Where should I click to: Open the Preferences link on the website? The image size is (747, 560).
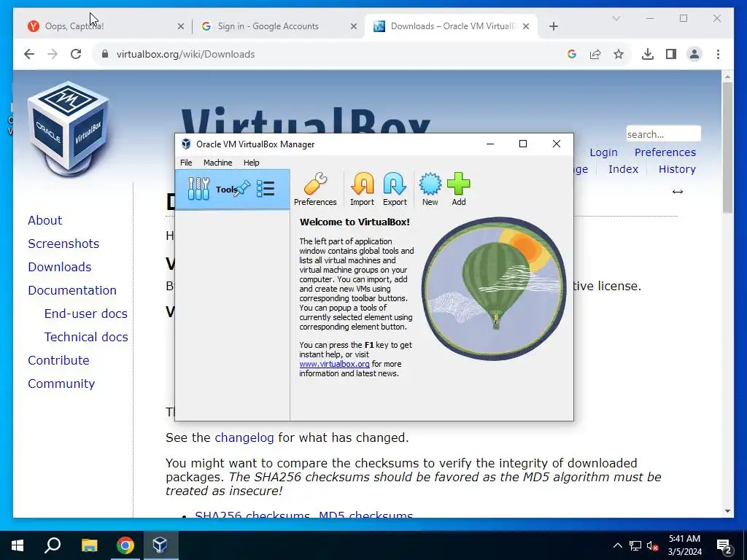665,152
